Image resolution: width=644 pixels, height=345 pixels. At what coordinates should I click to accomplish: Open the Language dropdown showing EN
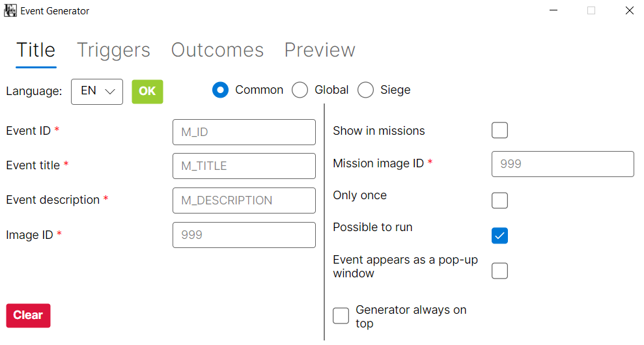97,92
